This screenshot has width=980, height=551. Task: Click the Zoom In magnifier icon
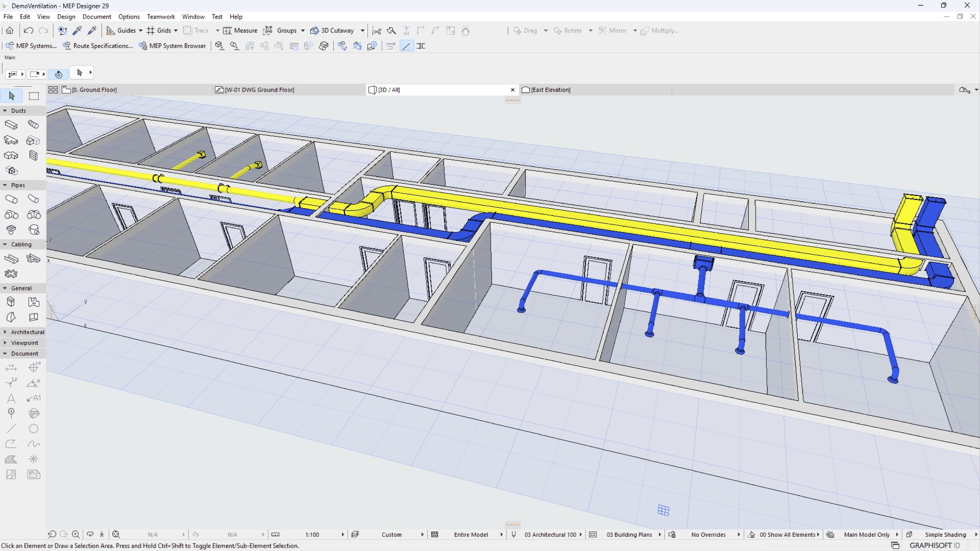[x=76, y=534]
